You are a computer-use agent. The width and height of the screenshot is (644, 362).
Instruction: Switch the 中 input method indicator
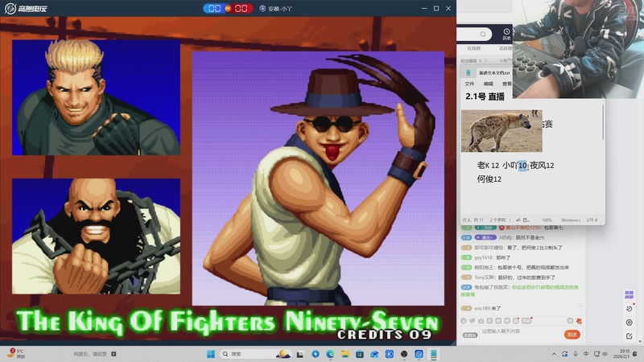pos(586,354)
